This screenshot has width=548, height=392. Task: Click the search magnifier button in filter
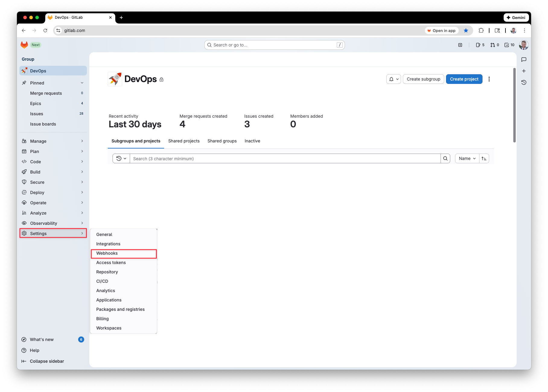445,158
